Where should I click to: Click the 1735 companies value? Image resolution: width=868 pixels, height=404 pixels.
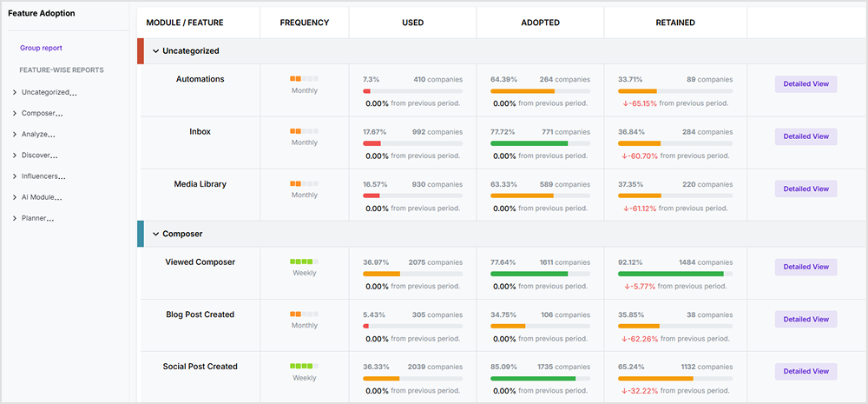pyautogui.click(x=563, y=367)
